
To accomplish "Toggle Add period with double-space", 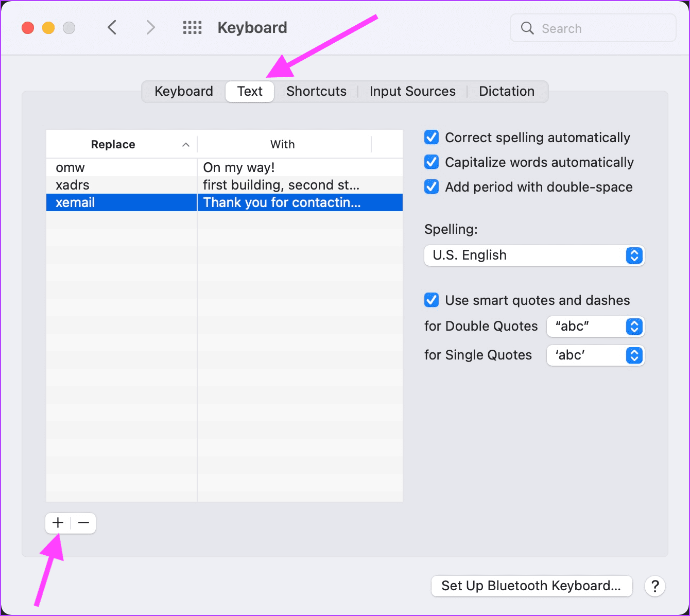I will (x=432, y=187).
